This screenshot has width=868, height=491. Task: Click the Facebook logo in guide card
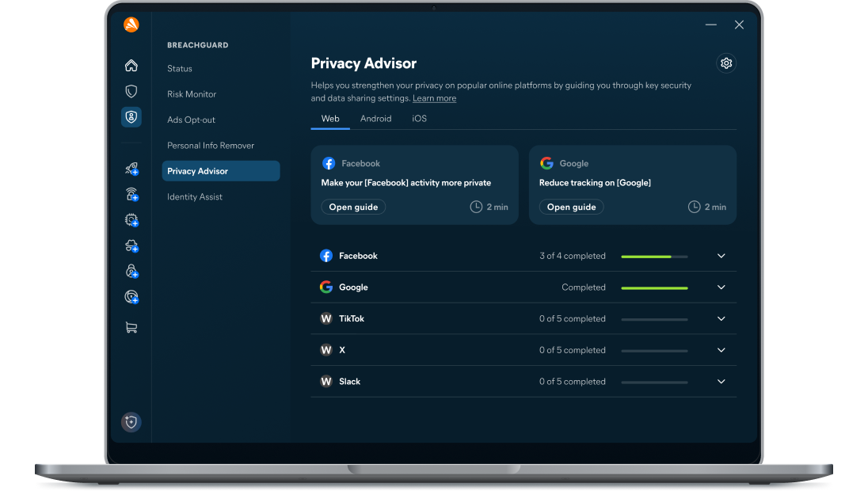coord(329,163)
